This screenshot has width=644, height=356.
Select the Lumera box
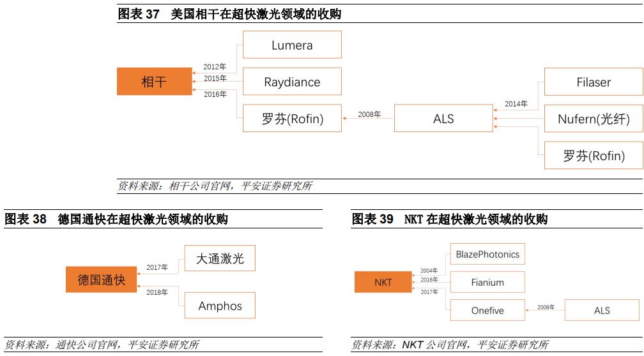click(292, 45)
